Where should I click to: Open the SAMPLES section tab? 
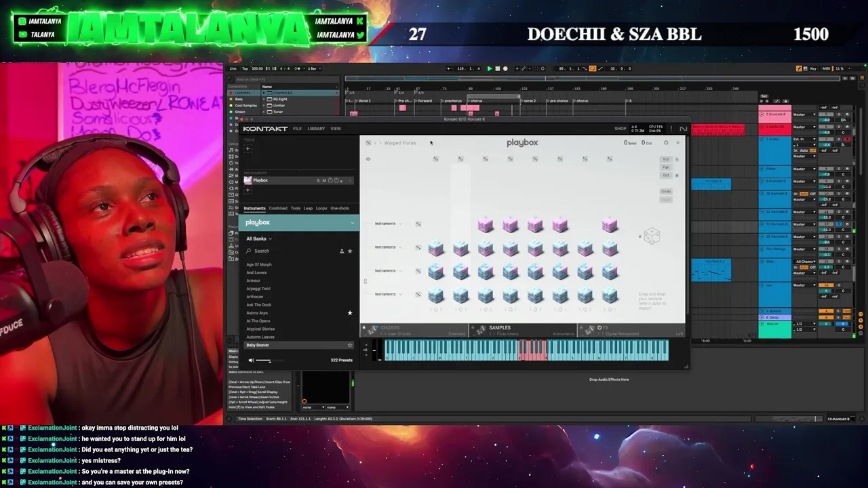click(x=522, y=331)
